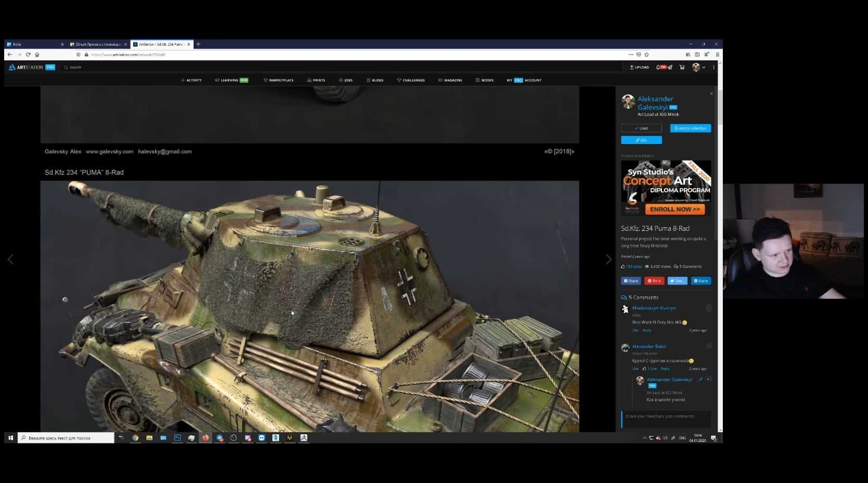
Task: Close the artwork details panel
Action: tap(711, 94)
